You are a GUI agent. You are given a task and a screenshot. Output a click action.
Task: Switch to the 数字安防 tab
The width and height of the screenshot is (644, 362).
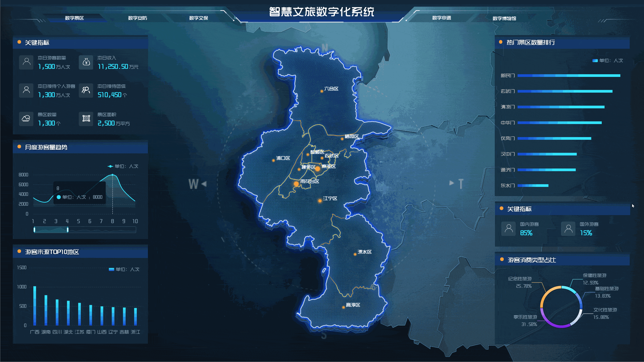click(138, 18)
